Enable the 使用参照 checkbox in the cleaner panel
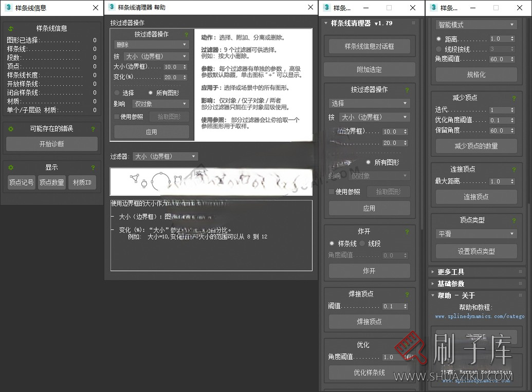 pyautogui.click(x=332, y=192)
